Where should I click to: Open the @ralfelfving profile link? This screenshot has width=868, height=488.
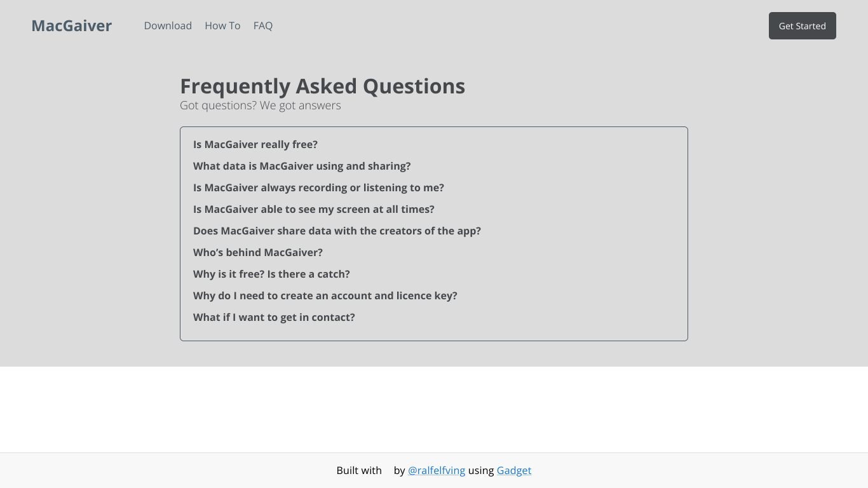coord(437,470)
